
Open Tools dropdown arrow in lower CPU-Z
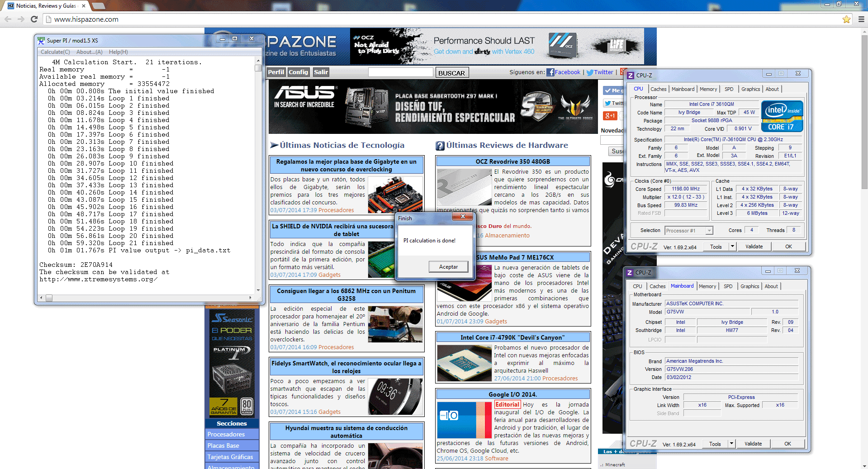pyautogui.click(x=731, y=444)
